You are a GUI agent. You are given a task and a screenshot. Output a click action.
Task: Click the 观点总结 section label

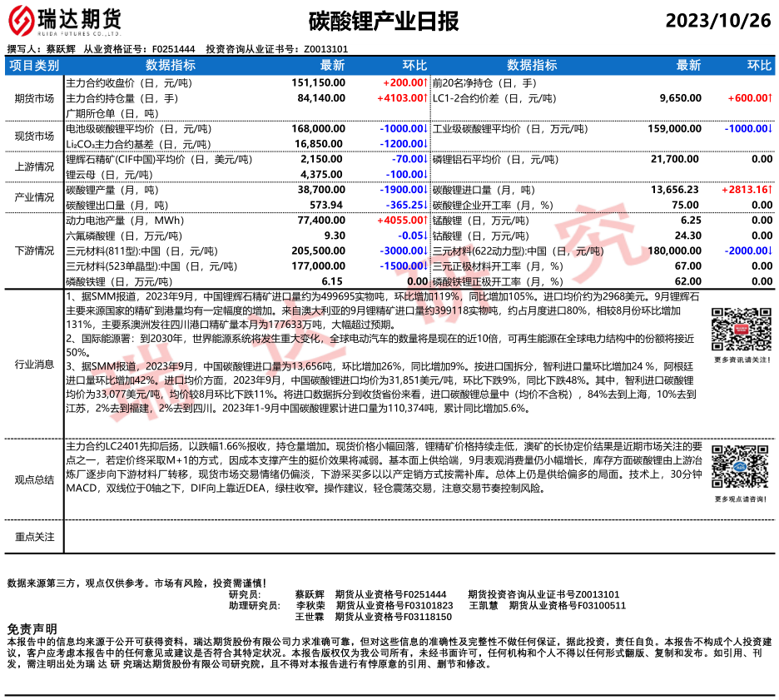pyautogui.click(x=34, y=479)
